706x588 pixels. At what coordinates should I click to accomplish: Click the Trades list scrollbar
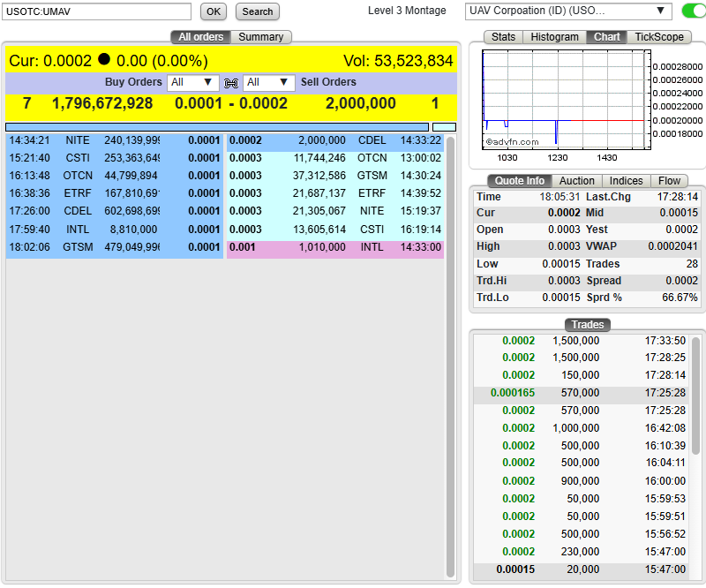point(695,397)
